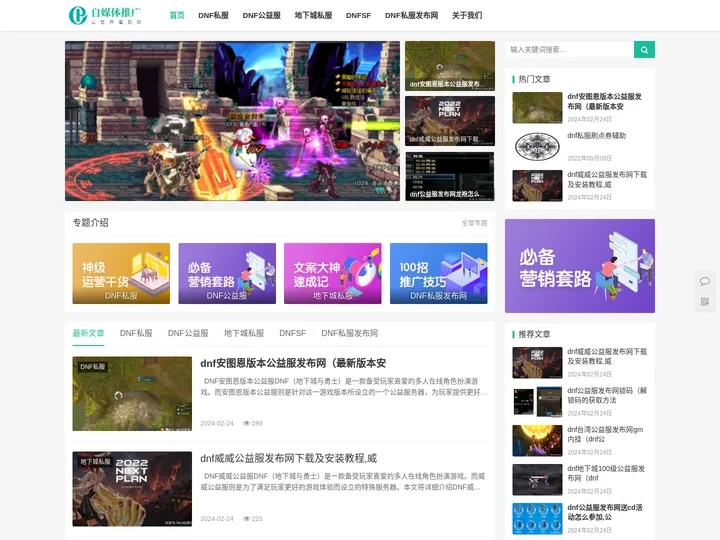Select the DNFSF article tab
The width and height of the screenshot is (720, 540).
click(x=292, y=333)
